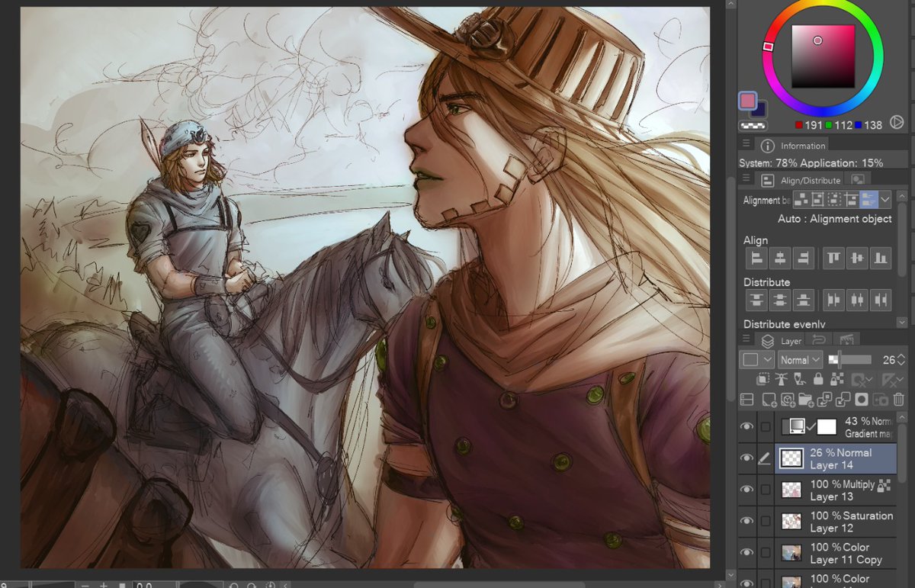This screenshot has width=915, height=588.
Task: Adjust the layer opacity slider
Action: 850,359
